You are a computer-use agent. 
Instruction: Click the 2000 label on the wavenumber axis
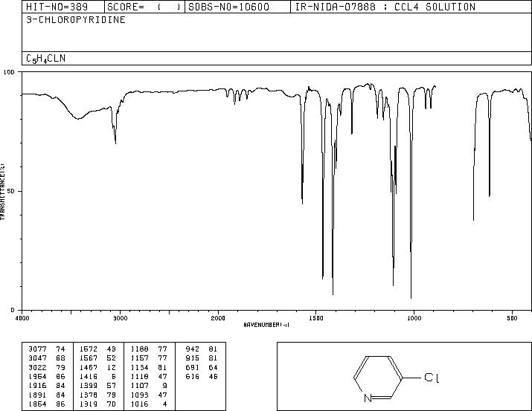(218, 318)
